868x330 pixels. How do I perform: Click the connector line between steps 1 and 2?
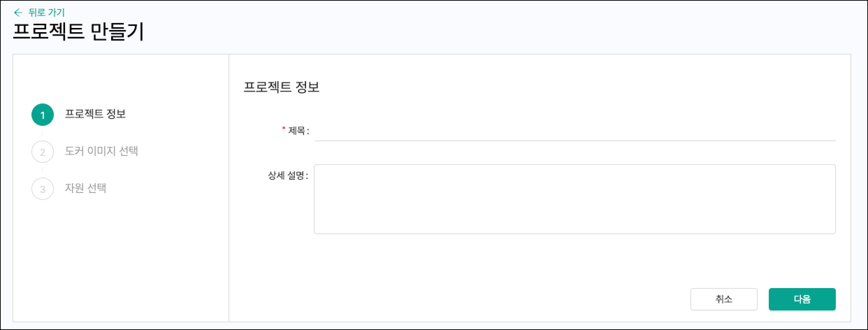coord(42,133)
